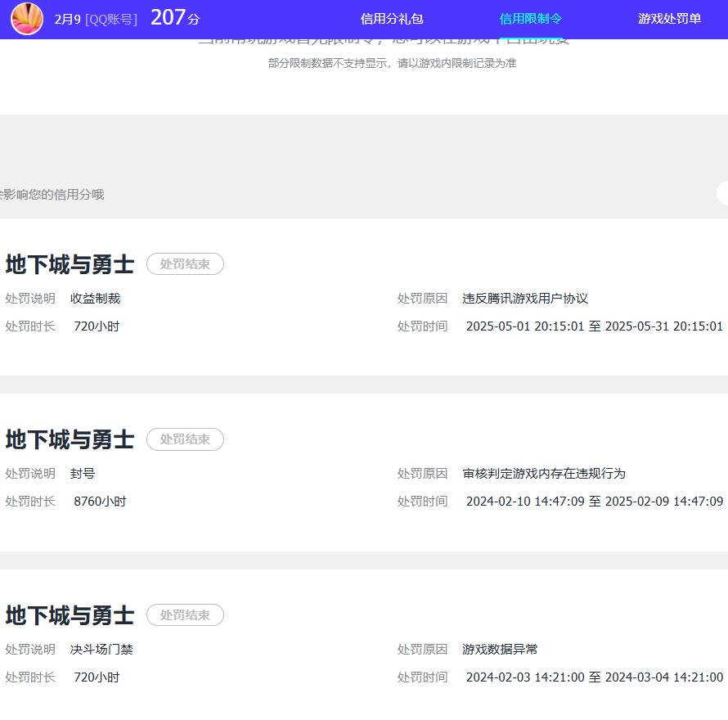Click the 封号 penalty description

pos(83,474)
